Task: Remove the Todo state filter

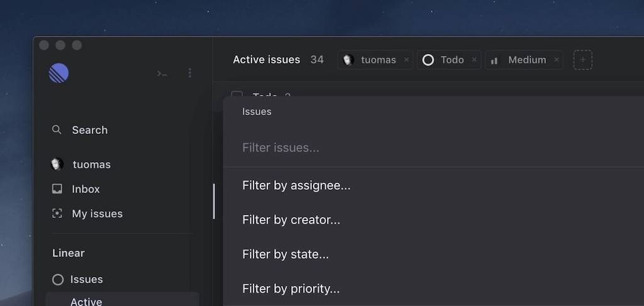Action: [x=474, y=60]
